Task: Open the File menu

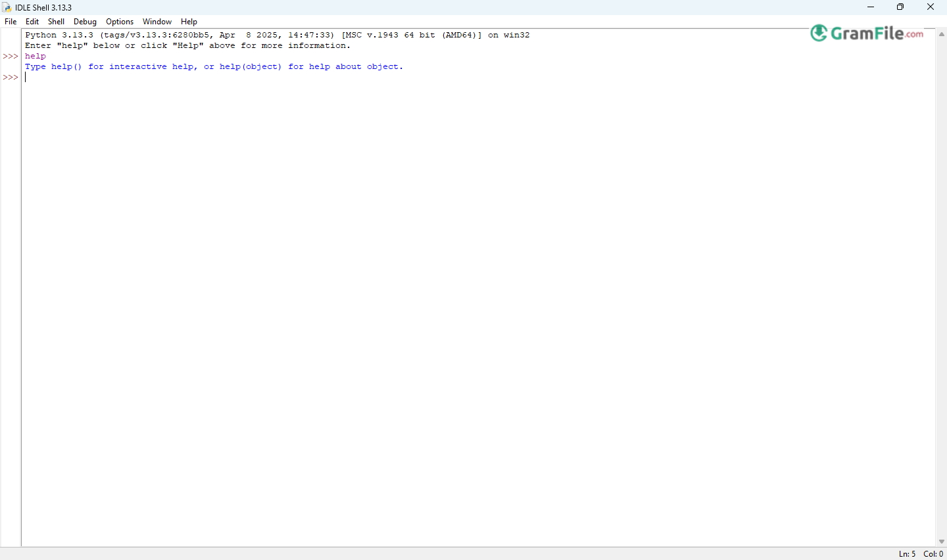Action: pos(11,22)
